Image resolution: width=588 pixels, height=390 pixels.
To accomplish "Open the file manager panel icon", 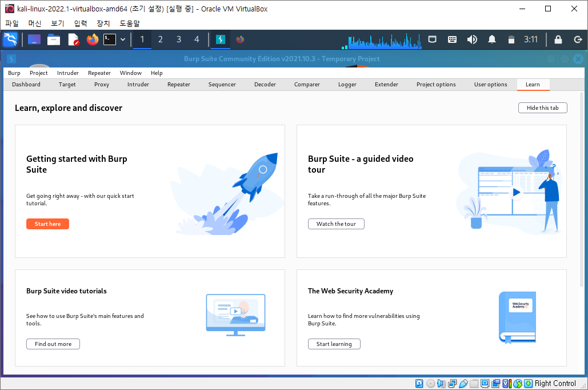I will click(x=54, y=39).
